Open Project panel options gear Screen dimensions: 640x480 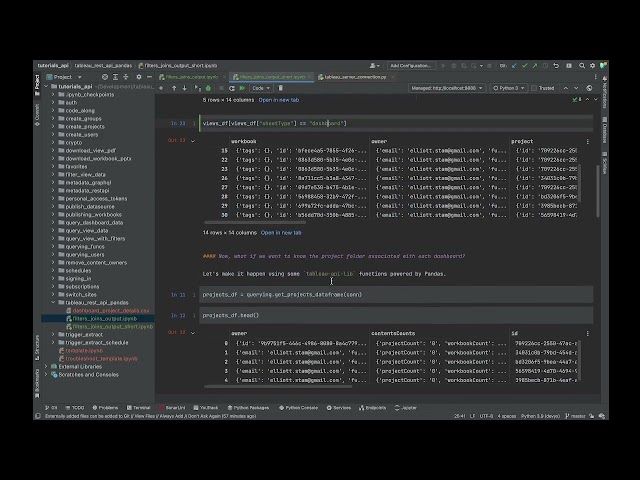pyautogui.click(x=139, y=77)
